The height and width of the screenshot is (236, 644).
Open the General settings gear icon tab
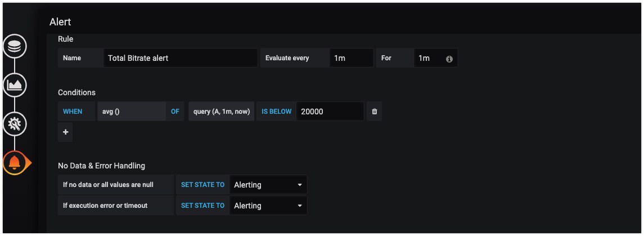[x=15, y=124]
